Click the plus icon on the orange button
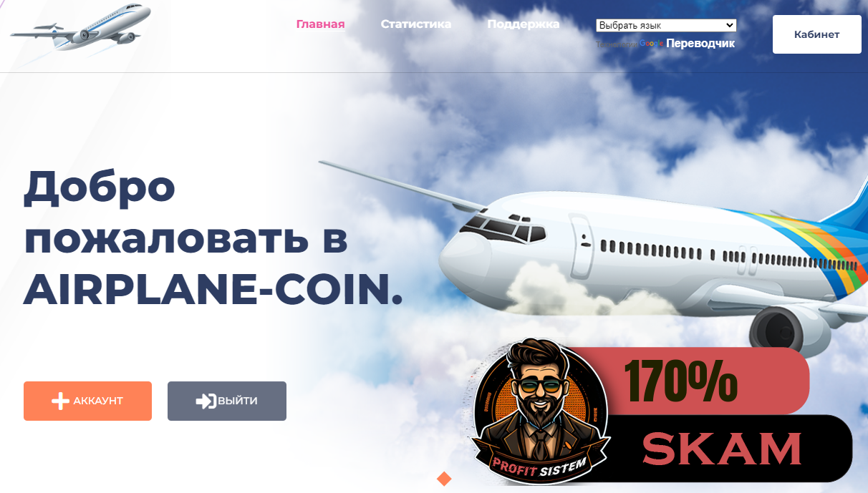 (61, 401)
